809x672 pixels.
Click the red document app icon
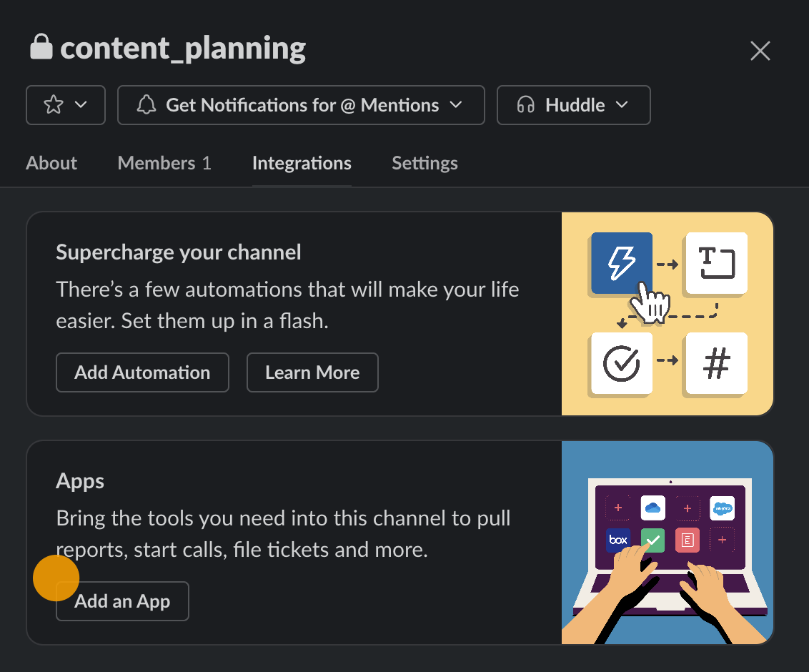[x=688, y=540]
